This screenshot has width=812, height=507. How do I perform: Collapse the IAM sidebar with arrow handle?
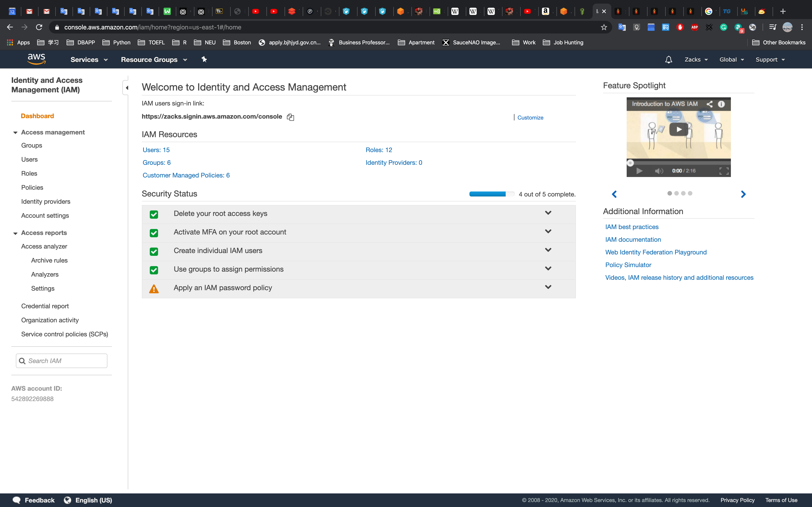(126, 88)
